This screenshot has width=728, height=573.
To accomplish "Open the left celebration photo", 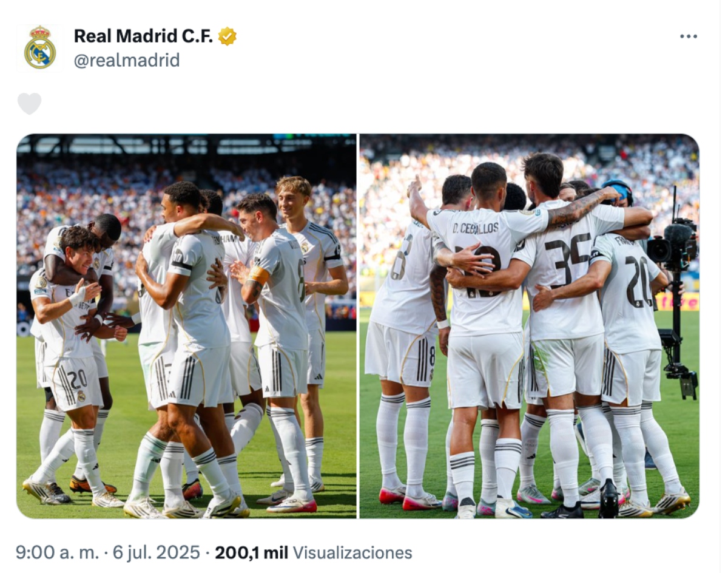I will coord(186,326).
